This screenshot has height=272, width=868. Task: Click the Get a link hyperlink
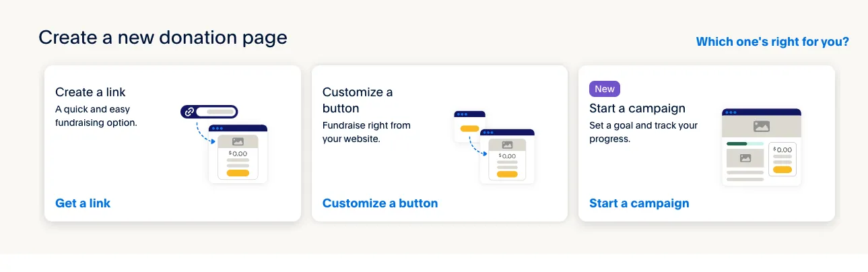point(83,203)
